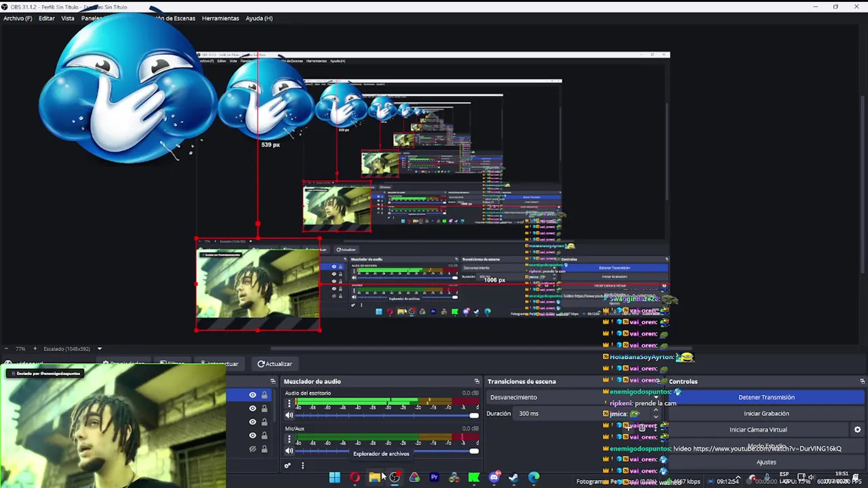Screen dimensions: 868x488
Task: Click 77% zoom level text
Action: [20, 349]
